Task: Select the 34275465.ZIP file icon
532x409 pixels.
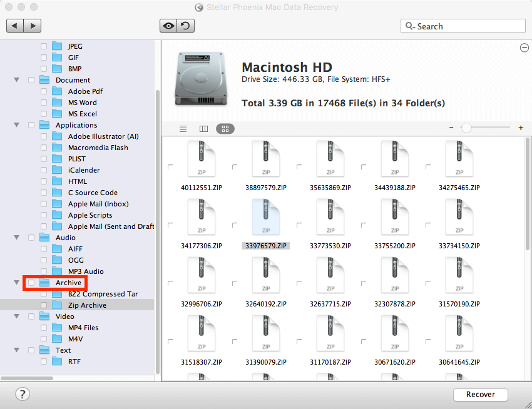Action: coord(459,159)
